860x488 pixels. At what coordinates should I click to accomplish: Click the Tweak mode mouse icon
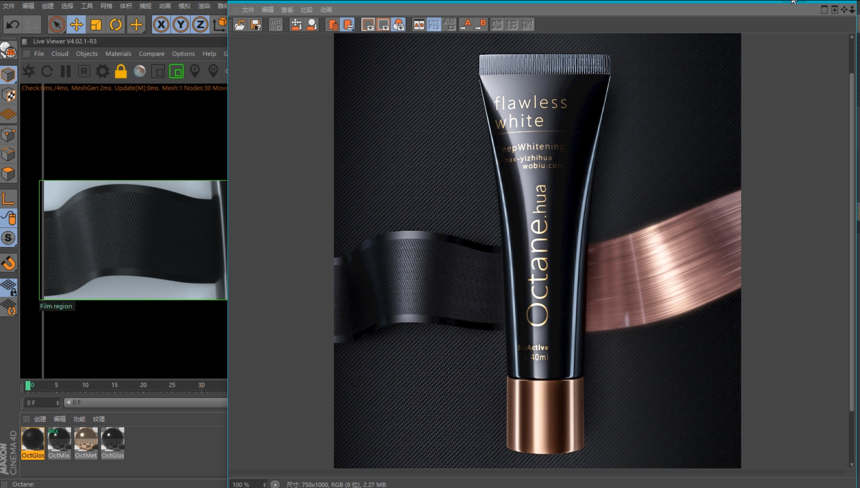8,218
